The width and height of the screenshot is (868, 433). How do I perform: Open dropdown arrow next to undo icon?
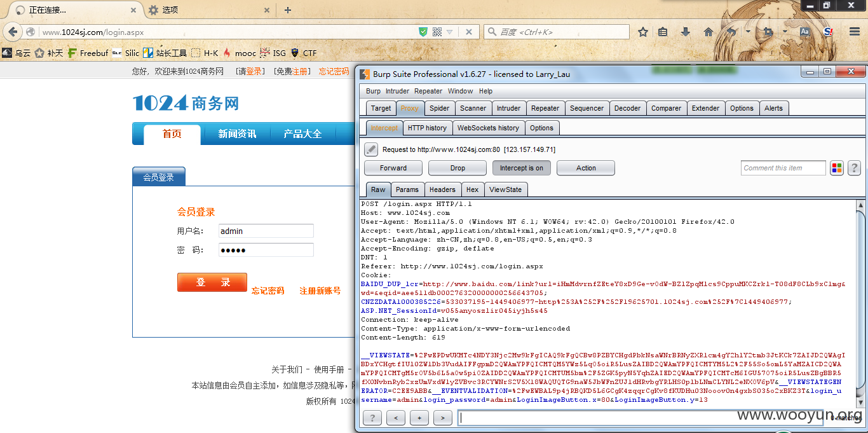(x=748, y=32)
